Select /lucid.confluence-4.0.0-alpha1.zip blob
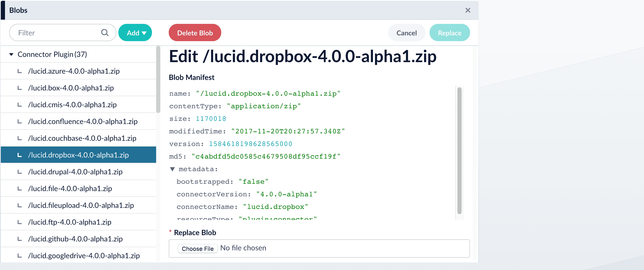The image size is (644, 270). click(x=78, y=121)
